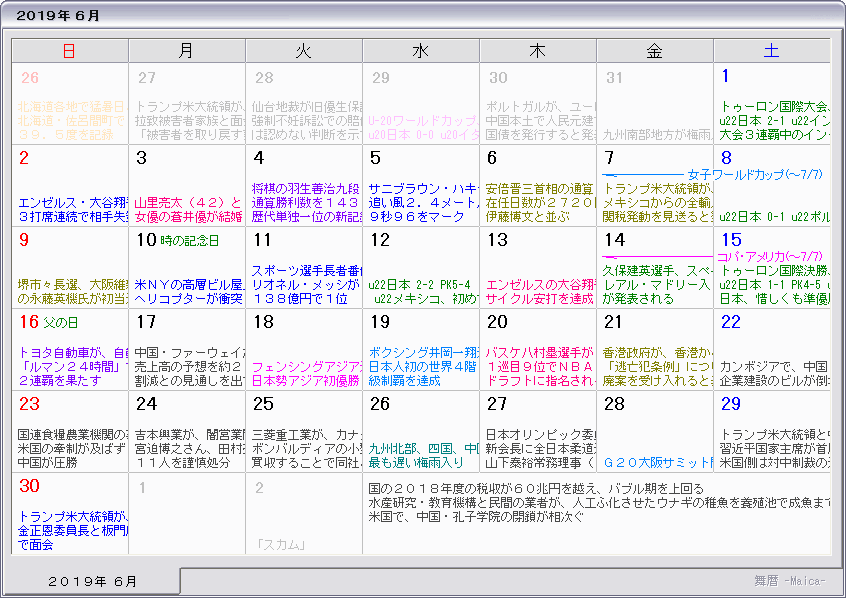Select the June 30 date number

coord(30,486)
